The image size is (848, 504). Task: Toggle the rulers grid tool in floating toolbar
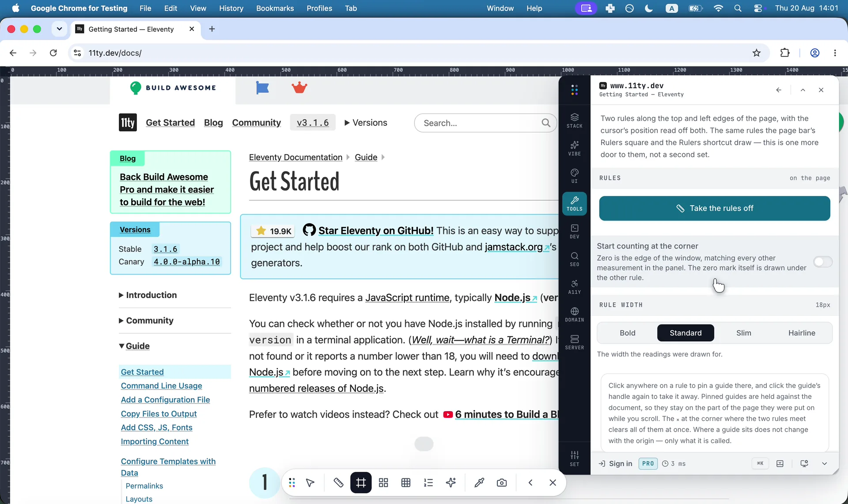coord(361,483)
